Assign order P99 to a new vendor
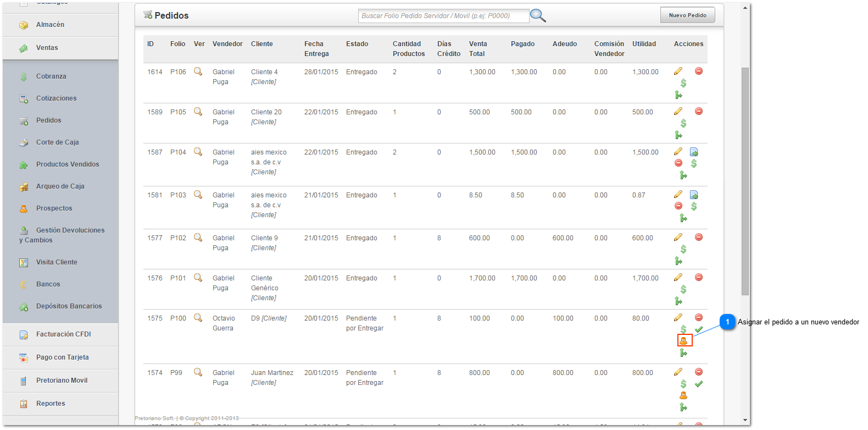 coord(683,395)
